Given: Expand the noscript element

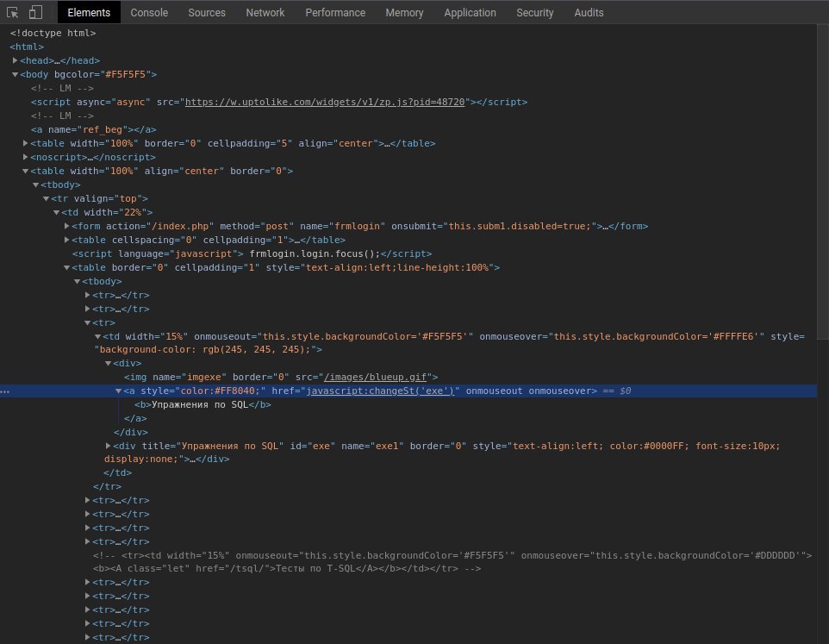Looking at the screenshot, I should tap(25, 157).
